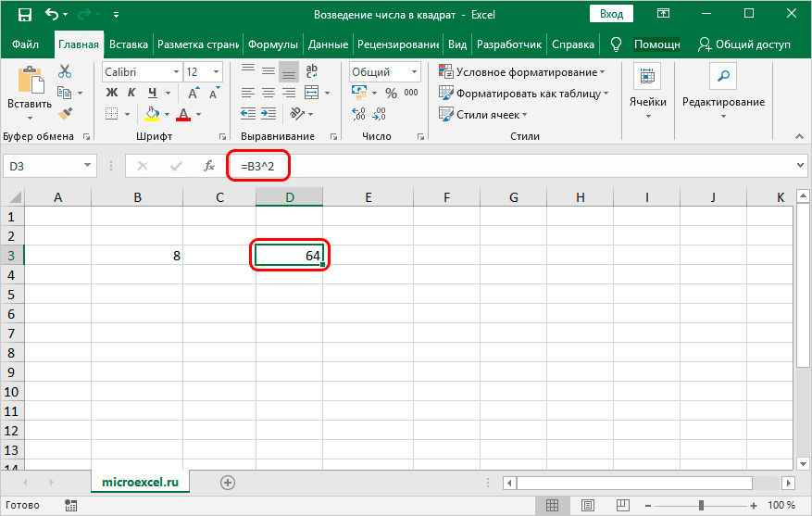
Task: Select the Format Painter brush
Action: coord(65,113)
